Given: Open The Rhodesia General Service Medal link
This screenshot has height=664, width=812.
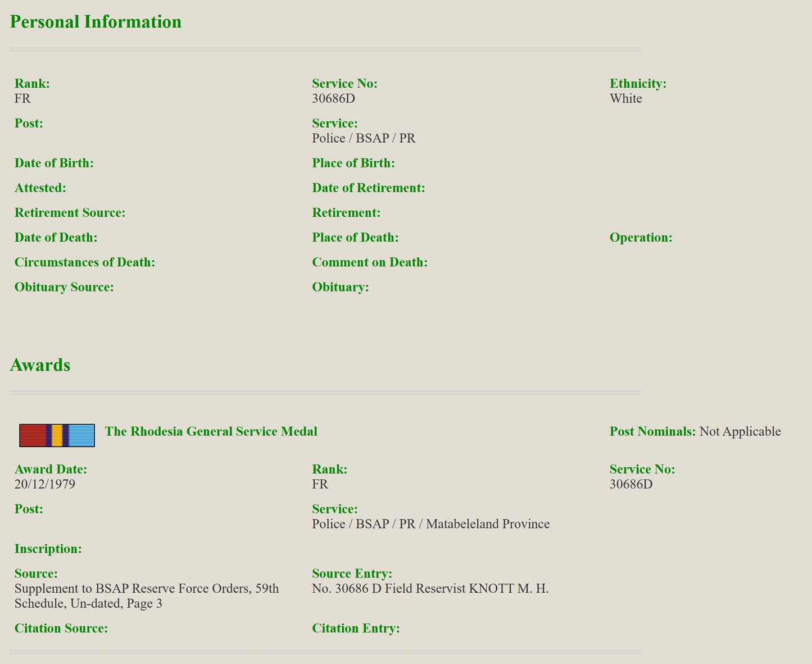Looking at the screenshot, I should [211, 431].
